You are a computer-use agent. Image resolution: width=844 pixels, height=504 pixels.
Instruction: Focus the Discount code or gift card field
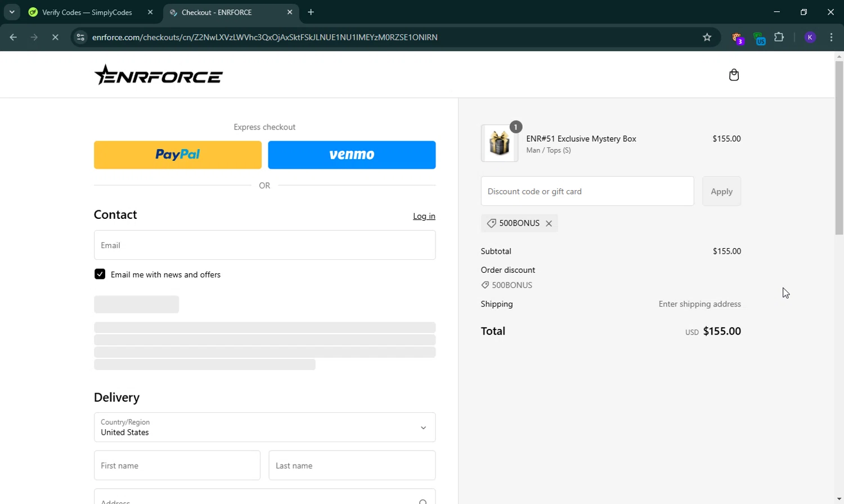pyautogui.click(x=587, y=191)
